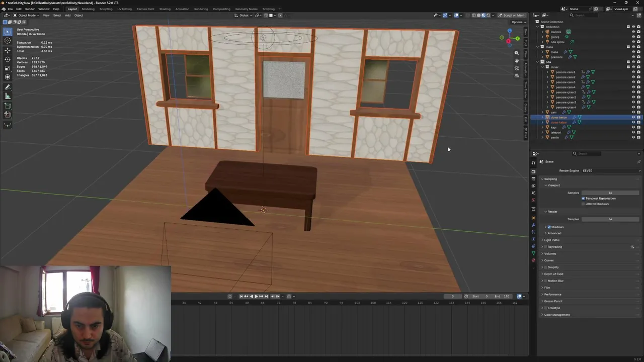
Task: Enable the Raytracing checkbox
Action: pos(545,247)
